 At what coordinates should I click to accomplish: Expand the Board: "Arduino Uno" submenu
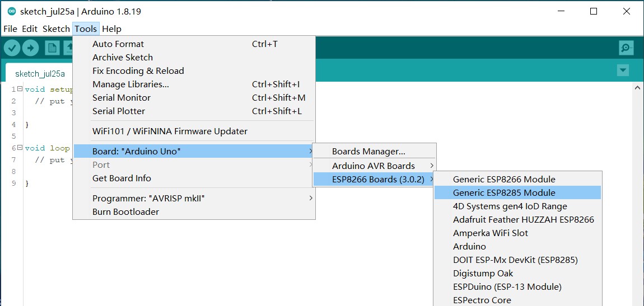[x=194, y=152]
